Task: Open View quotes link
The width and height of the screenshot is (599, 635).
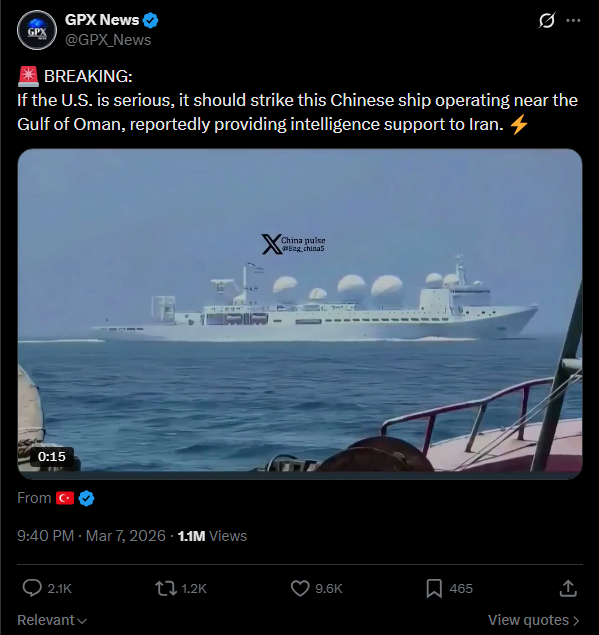Action: (534, 620)
